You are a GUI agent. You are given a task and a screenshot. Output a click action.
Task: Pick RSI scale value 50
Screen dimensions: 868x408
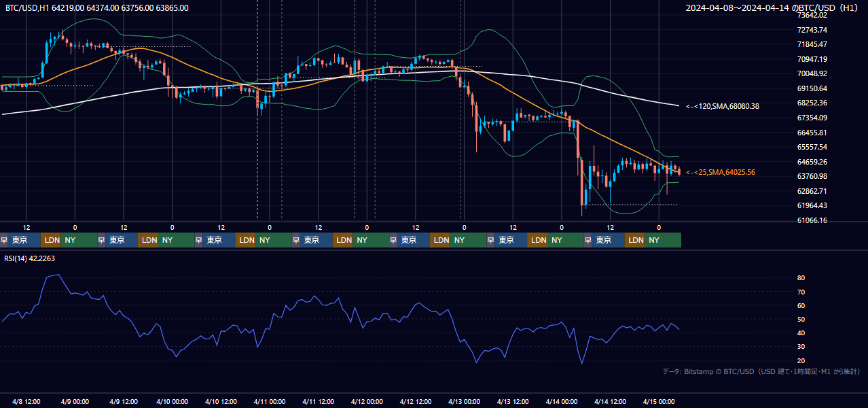[801, 319]
